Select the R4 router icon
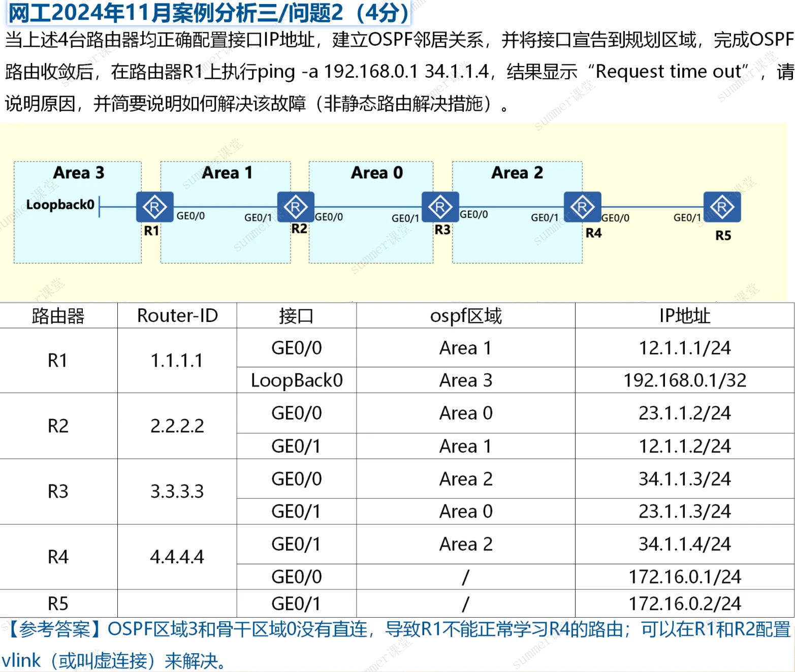 pos(582,207)
